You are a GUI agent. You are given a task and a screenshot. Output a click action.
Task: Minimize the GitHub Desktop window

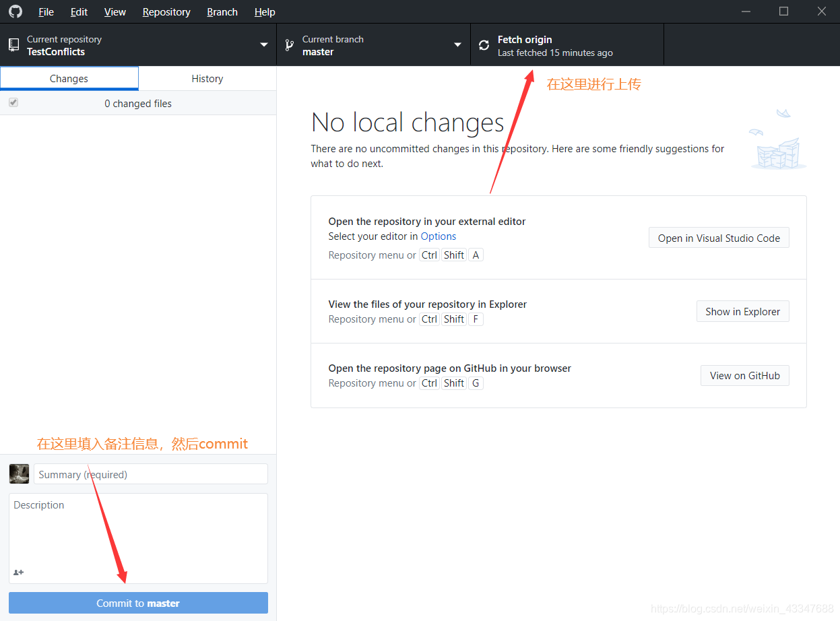click(x=746, y=11)
